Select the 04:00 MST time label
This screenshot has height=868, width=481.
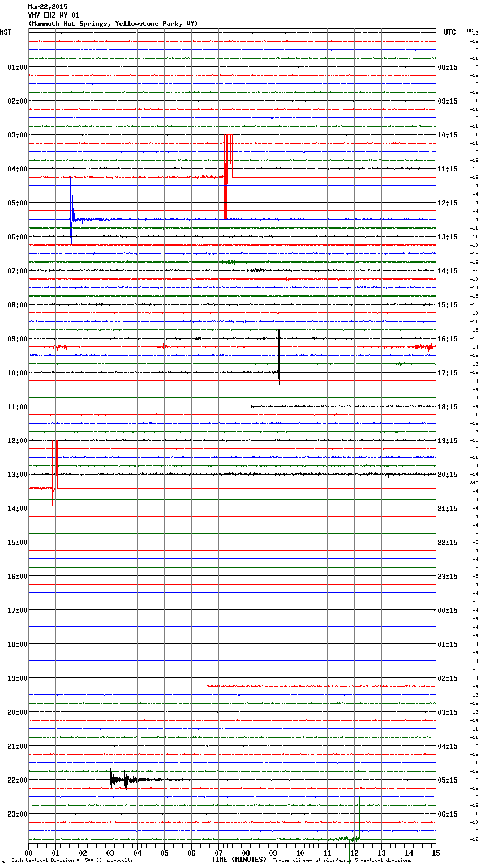(x=18, y=169)
